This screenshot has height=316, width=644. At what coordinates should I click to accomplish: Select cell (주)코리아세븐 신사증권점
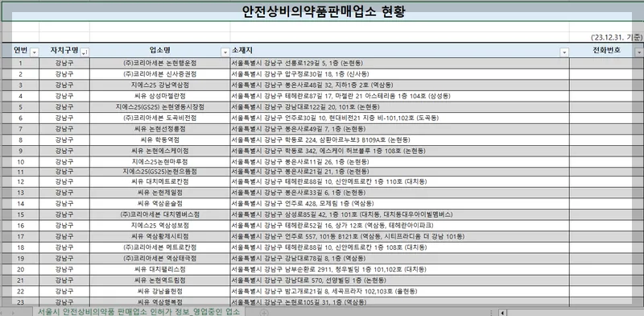159,74
